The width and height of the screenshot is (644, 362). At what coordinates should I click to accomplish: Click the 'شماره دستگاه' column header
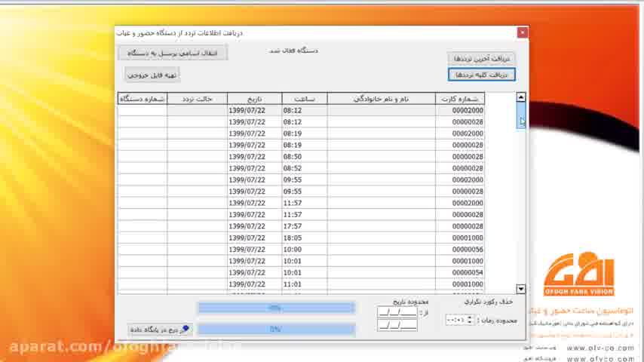click(x=142, y=99)
